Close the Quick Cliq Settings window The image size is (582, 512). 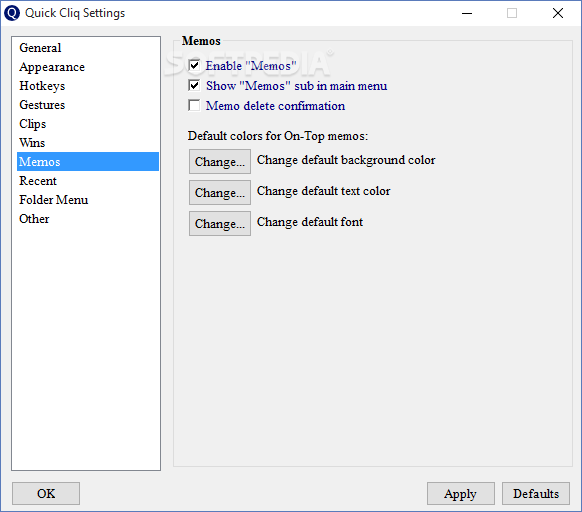click(558, 13)
